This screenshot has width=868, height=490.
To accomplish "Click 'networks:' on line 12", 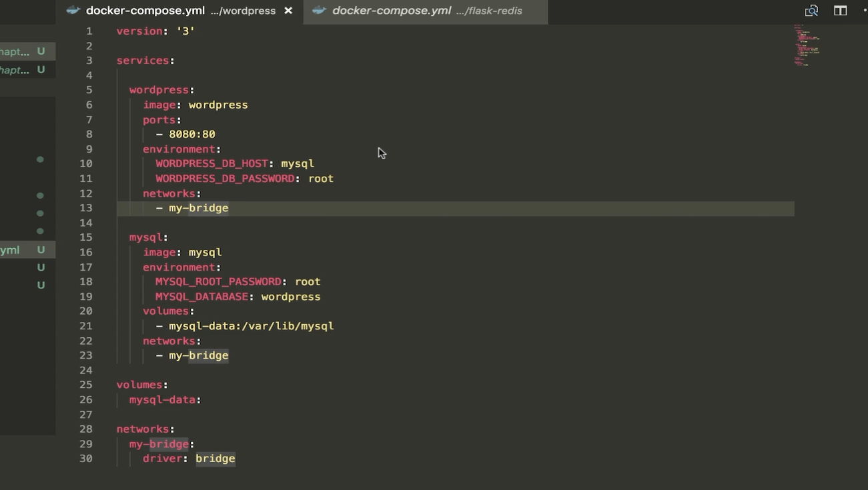I will 172,193.
